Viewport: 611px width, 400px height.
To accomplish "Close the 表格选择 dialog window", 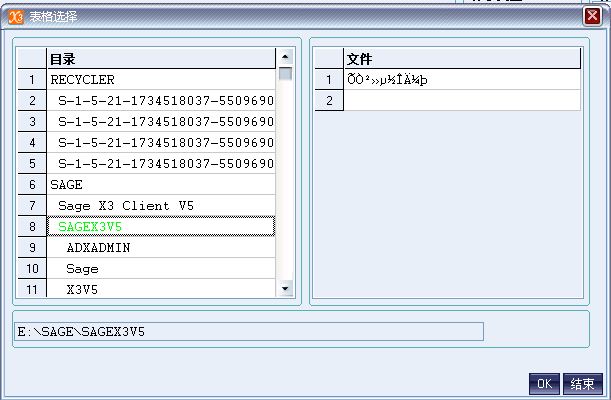I will [x=592, y=16].
